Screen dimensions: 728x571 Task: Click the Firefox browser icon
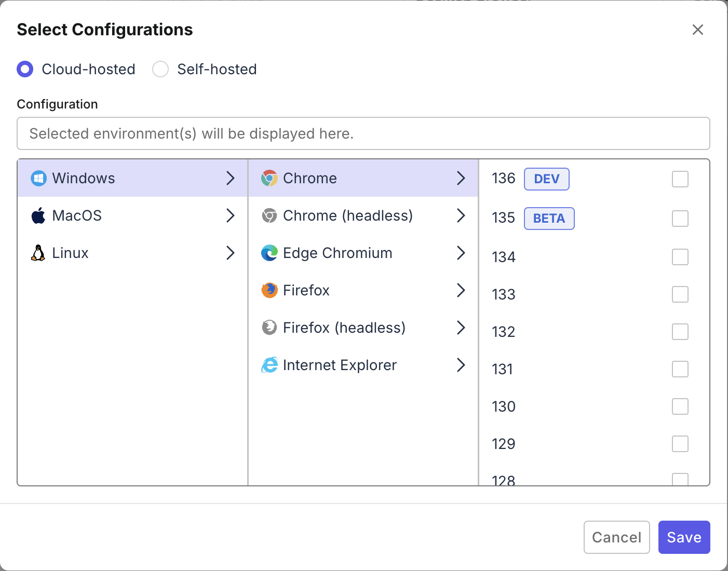pyautogui.click(x=269, y=290)
